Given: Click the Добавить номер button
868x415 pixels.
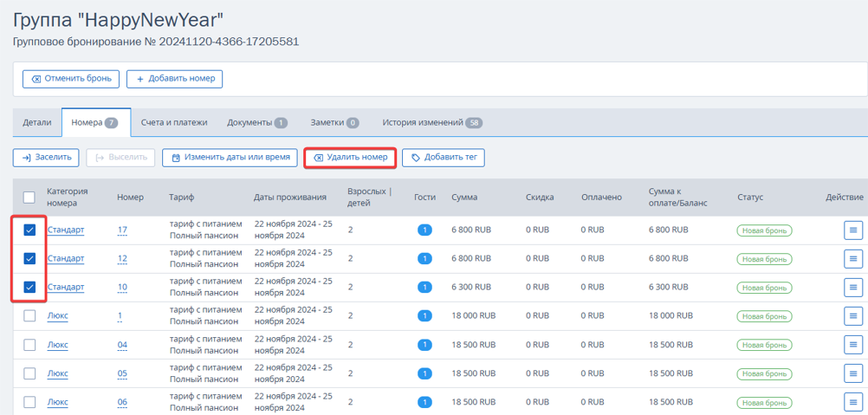Looking at the screenshot, I should tap(175, 79).
